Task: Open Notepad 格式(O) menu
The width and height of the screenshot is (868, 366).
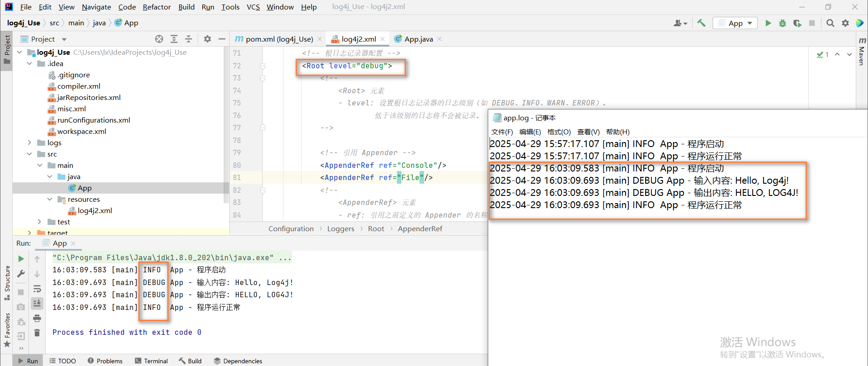Action: (x=559, y=132)
